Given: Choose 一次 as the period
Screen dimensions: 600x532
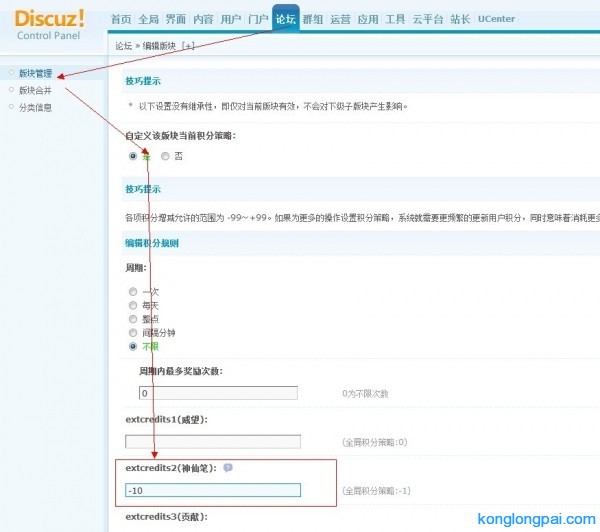Looking at the screenshot, I should [x=133, y=291].
